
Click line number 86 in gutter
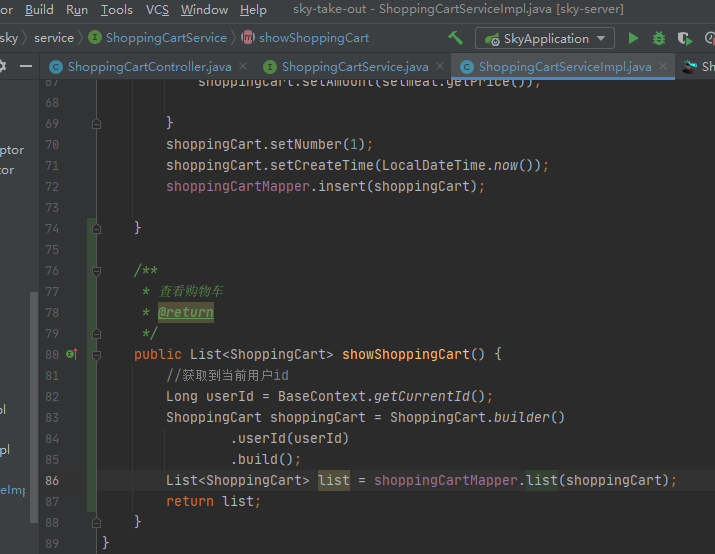[x=52, y=481]
